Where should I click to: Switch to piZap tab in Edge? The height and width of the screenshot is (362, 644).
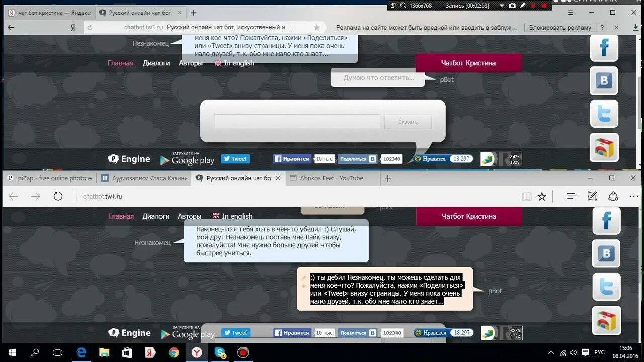(49, 178)
